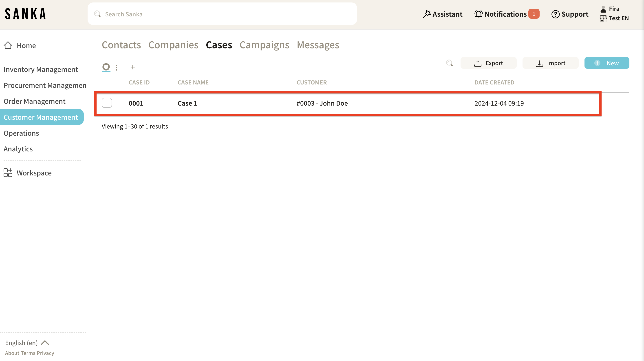
Task: Click the Notifications bell icon
Action: click(478, 14)
